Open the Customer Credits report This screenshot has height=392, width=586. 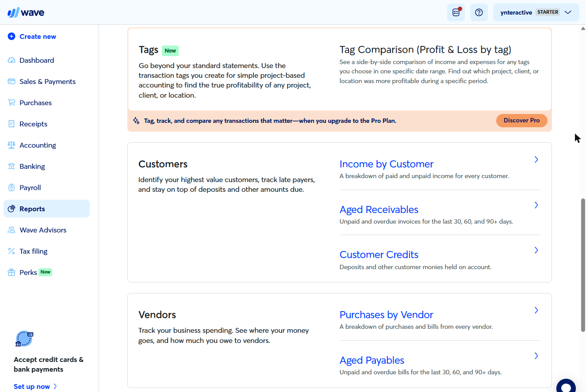[x=379, y=255]
